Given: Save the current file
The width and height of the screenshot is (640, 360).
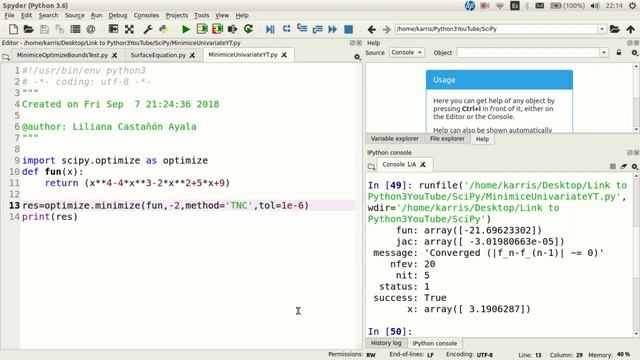Looking at the screenshot, I should point(44,29).
